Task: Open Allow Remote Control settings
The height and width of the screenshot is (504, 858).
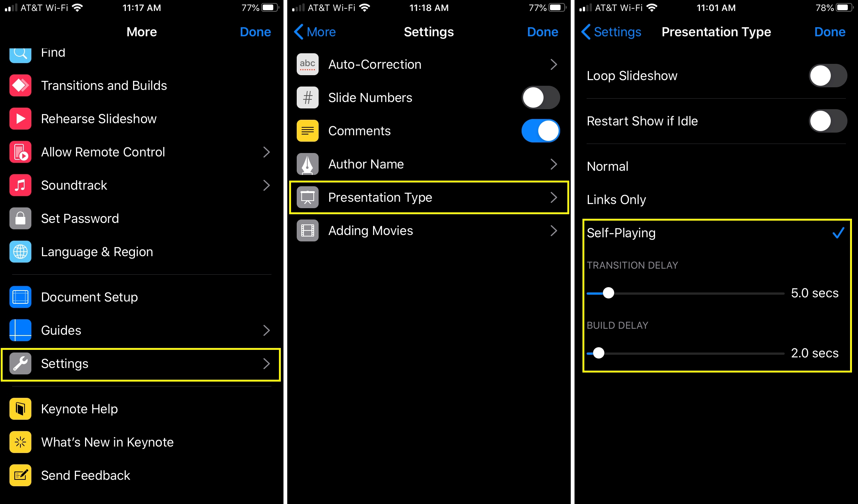Action: pos(140,152)
